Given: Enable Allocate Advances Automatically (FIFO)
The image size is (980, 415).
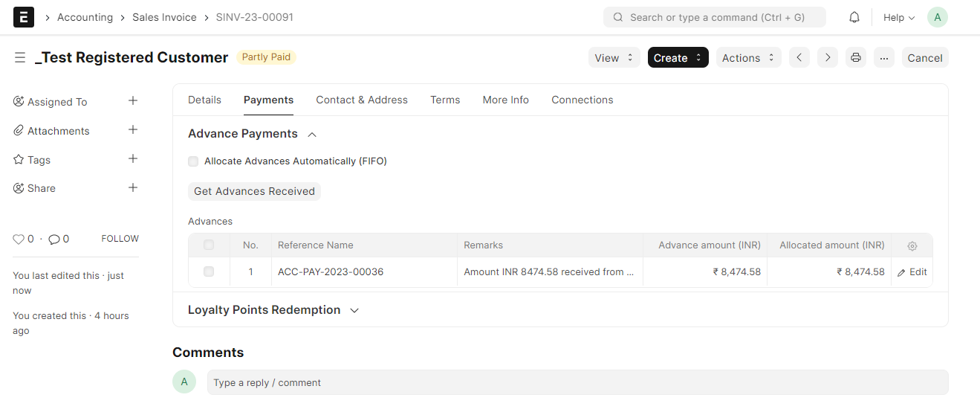Looking at the screenshot, I should [193, 161].
